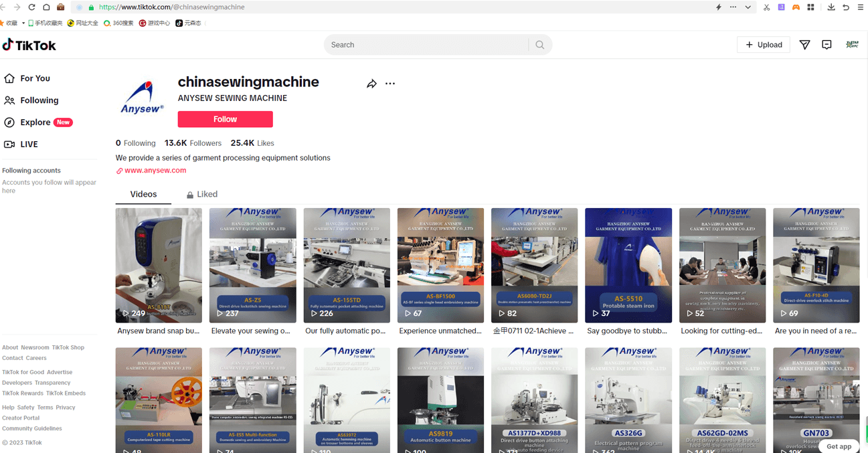
Task: Open the About footer link
Action: coord(10,347)
